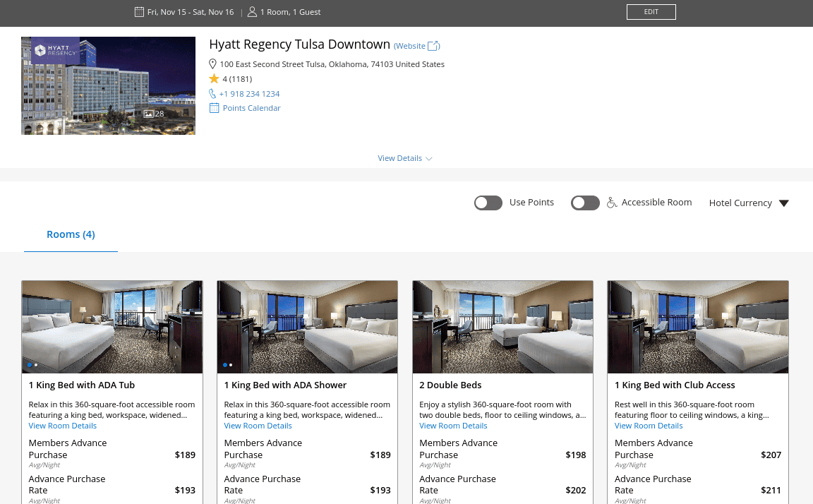Open the Hotel Currency dropdown
Image resolution: width=813 pixels, height=504 pixels.
[749, 203]
